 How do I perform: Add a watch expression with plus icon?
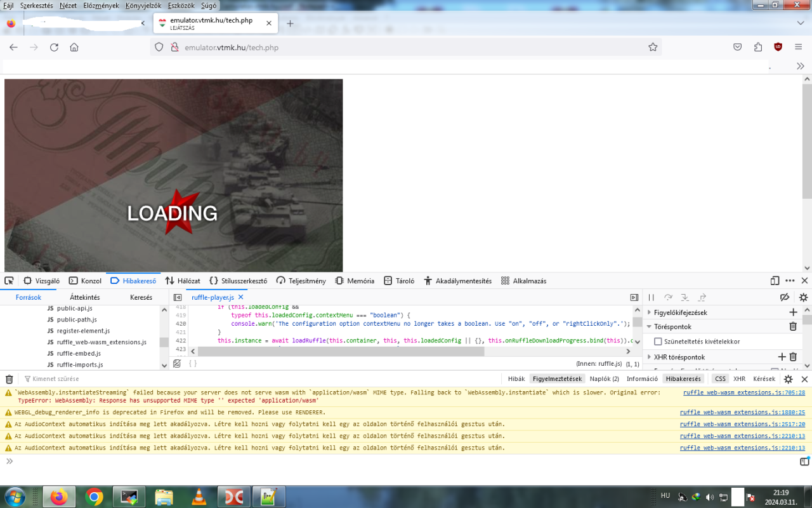tap(793, 312)
